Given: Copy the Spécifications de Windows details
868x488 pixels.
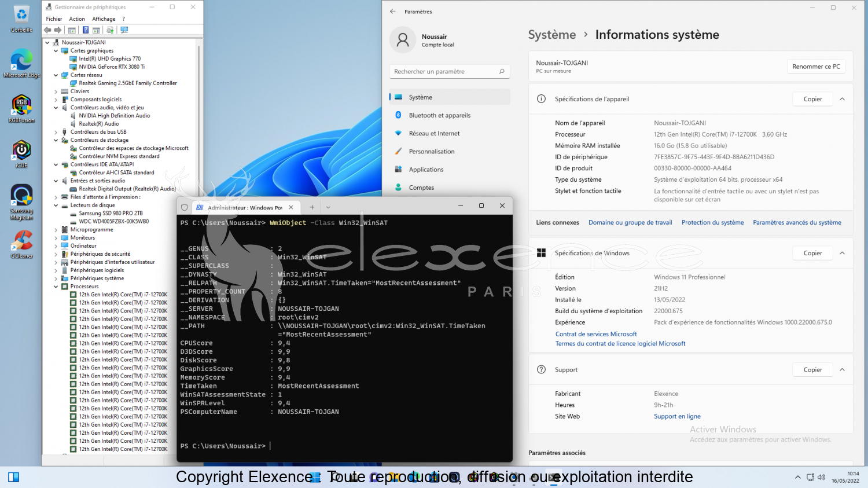Looking at the screenshot, I should pyautogui.click(x=812, y=253).
